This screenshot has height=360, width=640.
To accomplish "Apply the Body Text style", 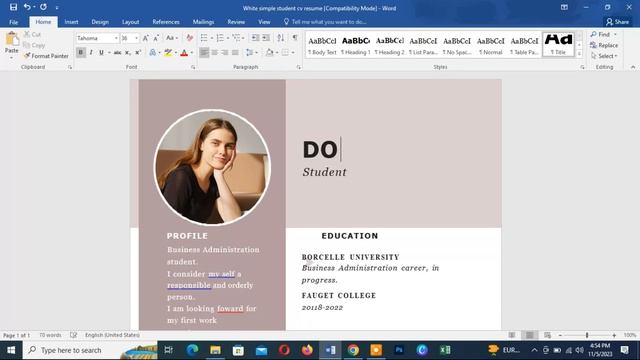I will [322, 45].
